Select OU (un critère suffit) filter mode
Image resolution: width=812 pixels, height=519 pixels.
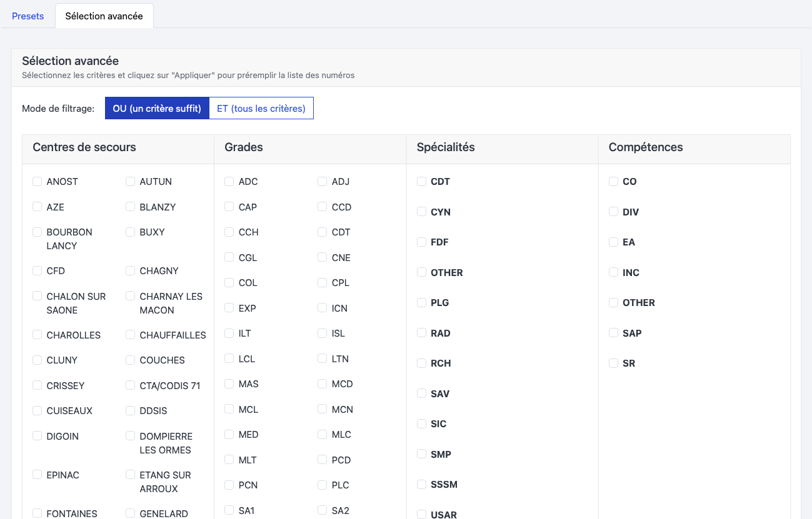(x=157, y=108)
